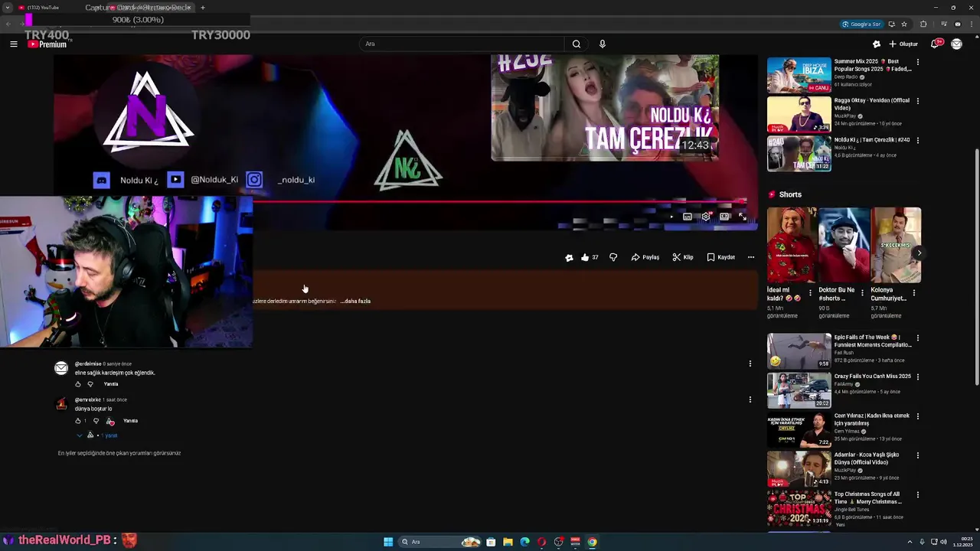Open Microsoft Edge from the taskbar
980x551 pixels.
pyautogui.click(x=524, y=542)
